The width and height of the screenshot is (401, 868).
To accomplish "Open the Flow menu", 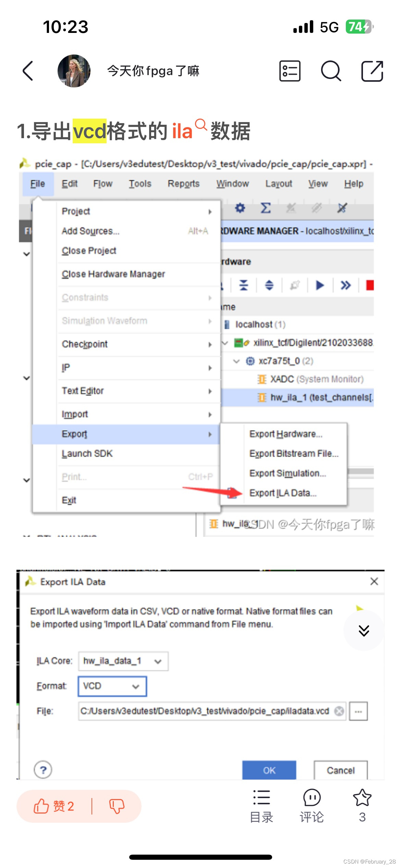I will pyautogui.click(x=103, y=184).
